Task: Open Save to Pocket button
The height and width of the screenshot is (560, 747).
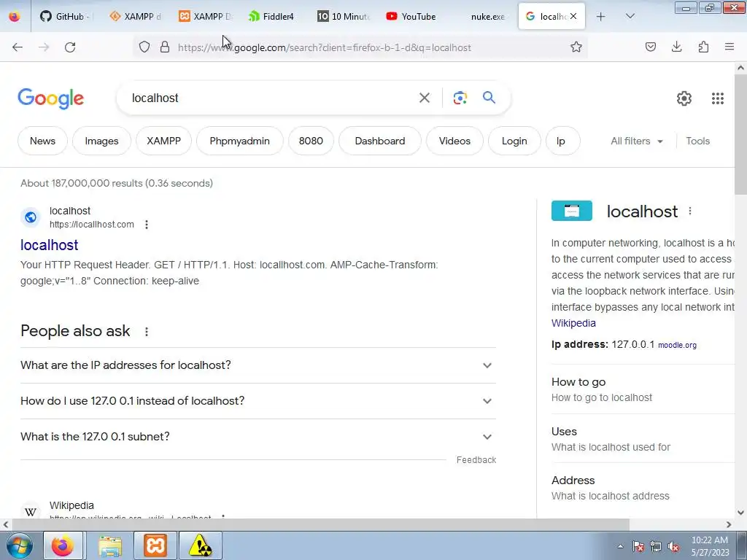Action: click(x=651, y=47)
